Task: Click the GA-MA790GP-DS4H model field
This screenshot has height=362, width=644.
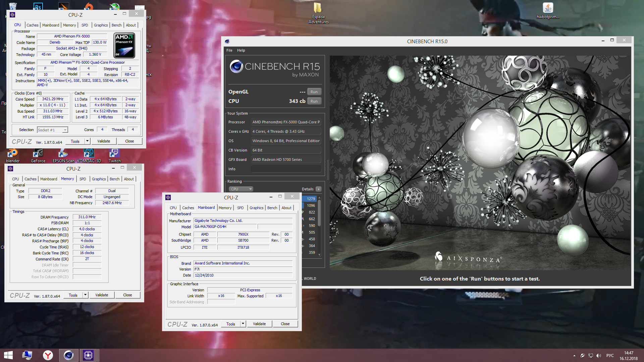Action: [x=225, y=227]
